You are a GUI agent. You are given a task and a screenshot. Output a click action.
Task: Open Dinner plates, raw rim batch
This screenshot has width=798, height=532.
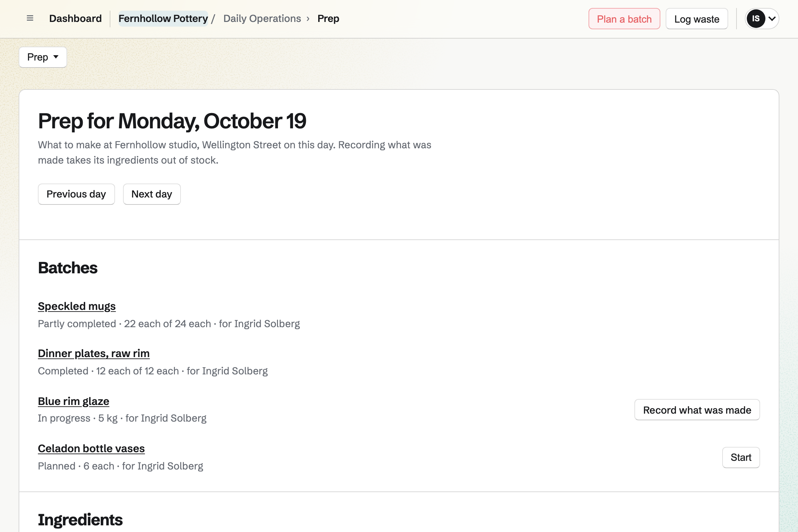[94, 353]
